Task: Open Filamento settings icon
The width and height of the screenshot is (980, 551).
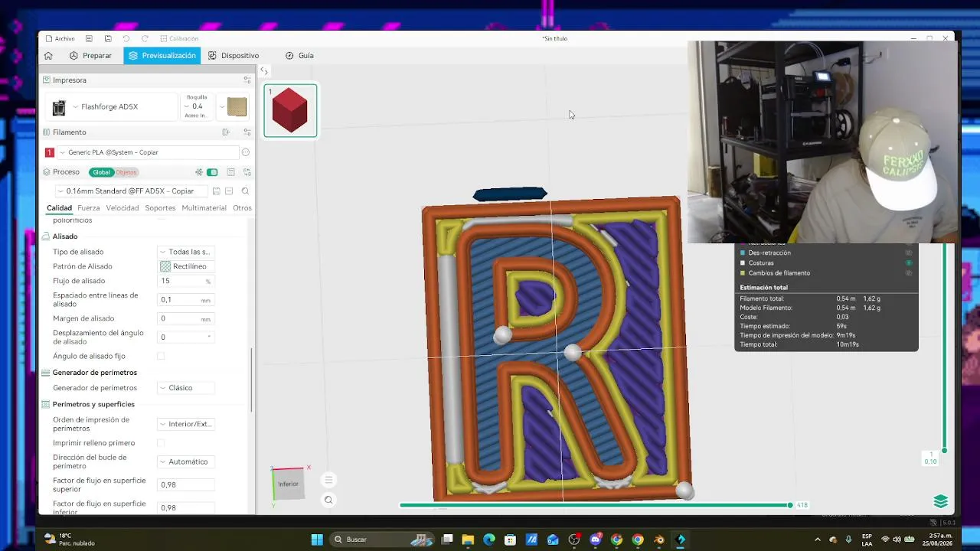Action: pos(247,132)
